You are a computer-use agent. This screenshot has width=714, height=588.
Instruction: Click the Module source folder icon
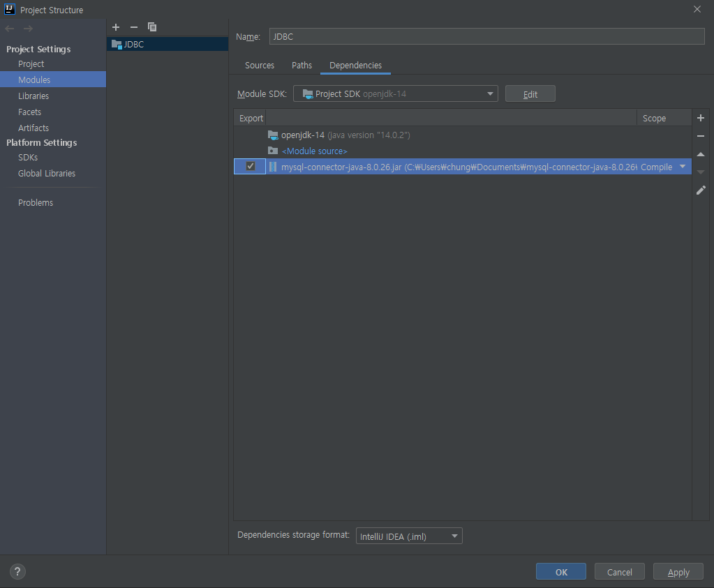click(273, 151)
